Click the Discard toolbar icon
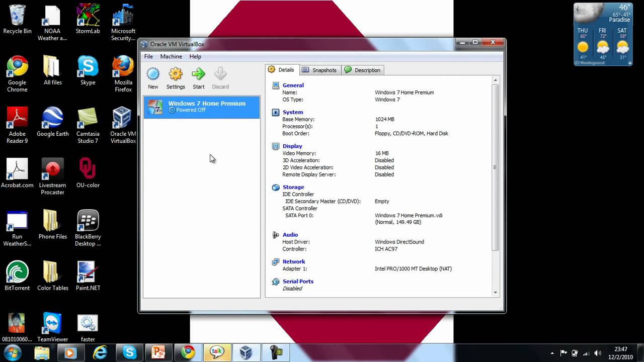This screenshot has height=362, width=644. click(x=220, y=74)
